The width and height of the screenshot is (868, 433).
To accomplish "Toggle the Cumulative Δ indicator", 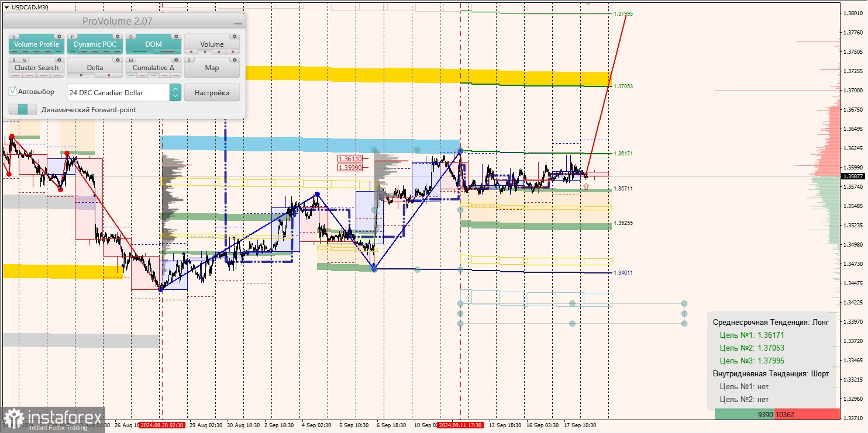I will point(153,68).
